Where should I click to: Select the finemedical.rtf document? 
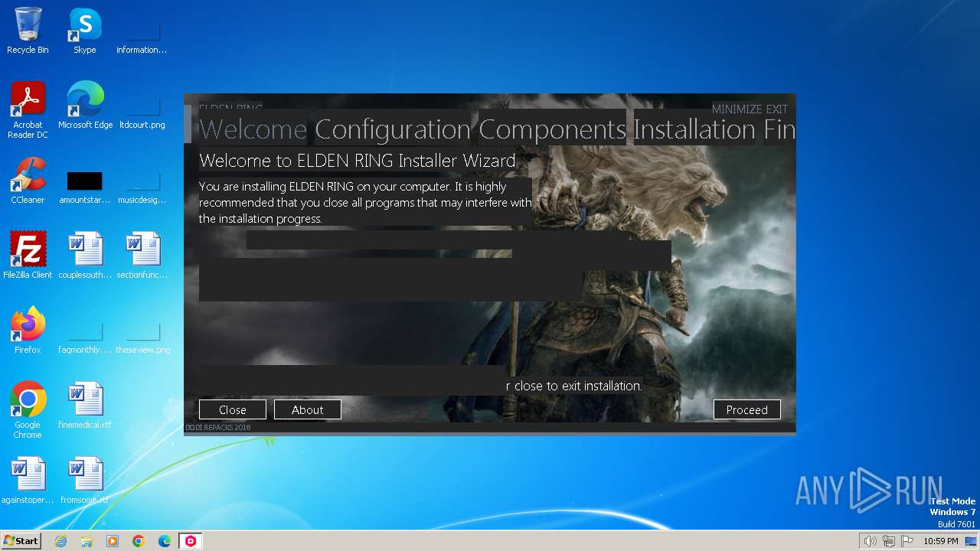(85, 406)
